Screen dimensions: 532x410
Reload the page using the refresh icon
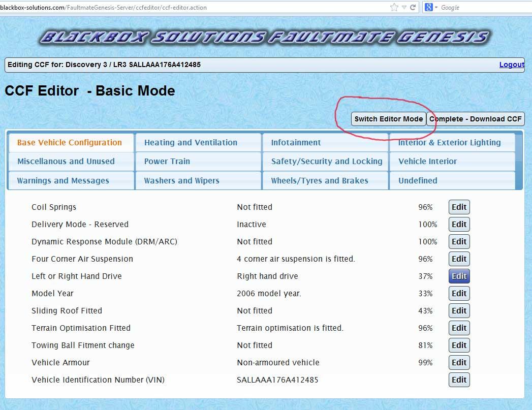413,7
